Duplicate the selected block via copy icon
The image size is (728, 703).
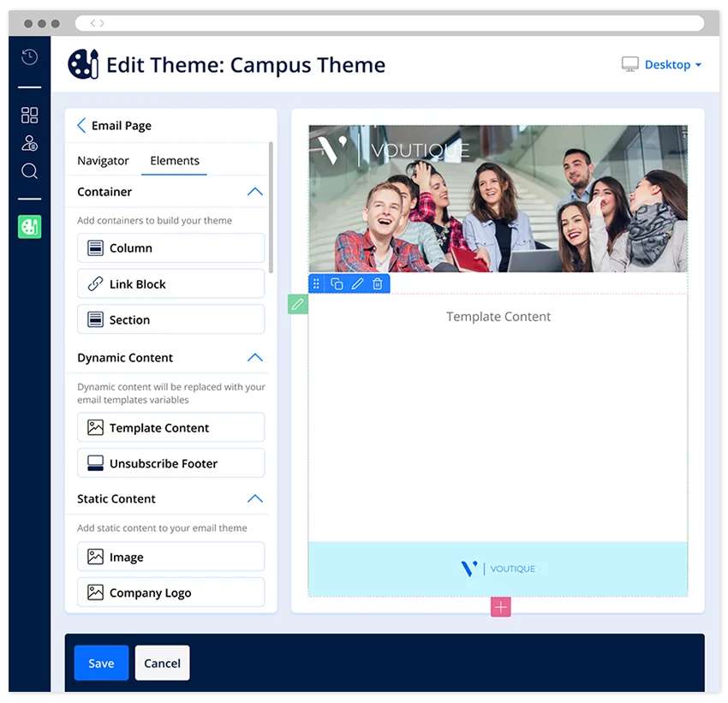pyautogui.click(x=337, y=283)
